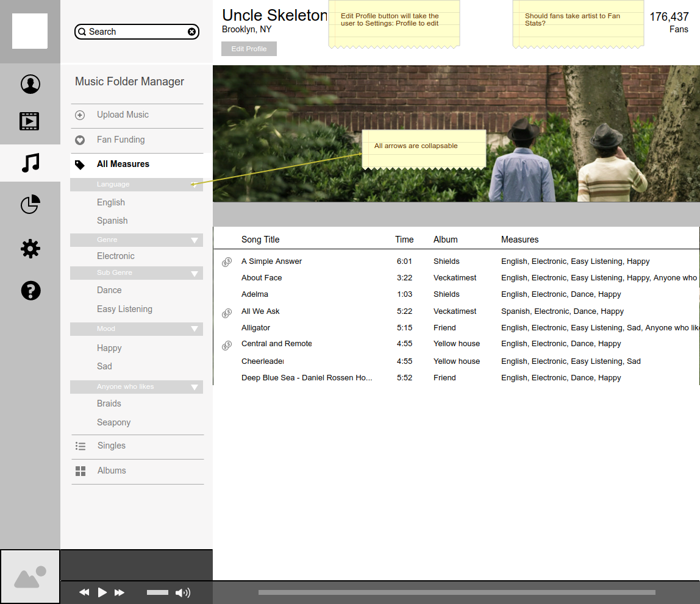Screen dimensions: 700x604
Task: Collapse the Sub Genre section arrow
Action: point(194,274)
